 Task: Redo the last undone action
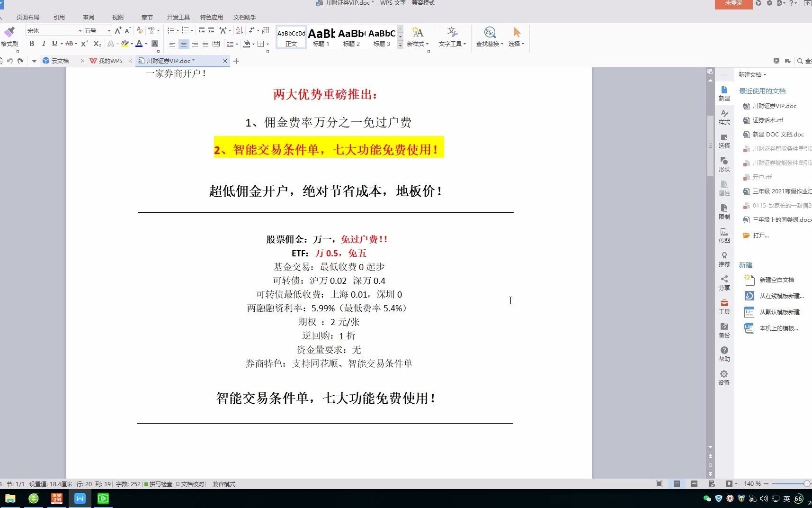[20, 61]
